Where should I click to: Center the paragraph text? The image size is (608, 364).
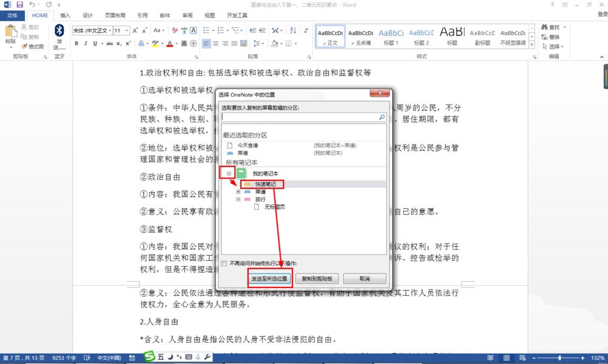(x=216, y=43)
